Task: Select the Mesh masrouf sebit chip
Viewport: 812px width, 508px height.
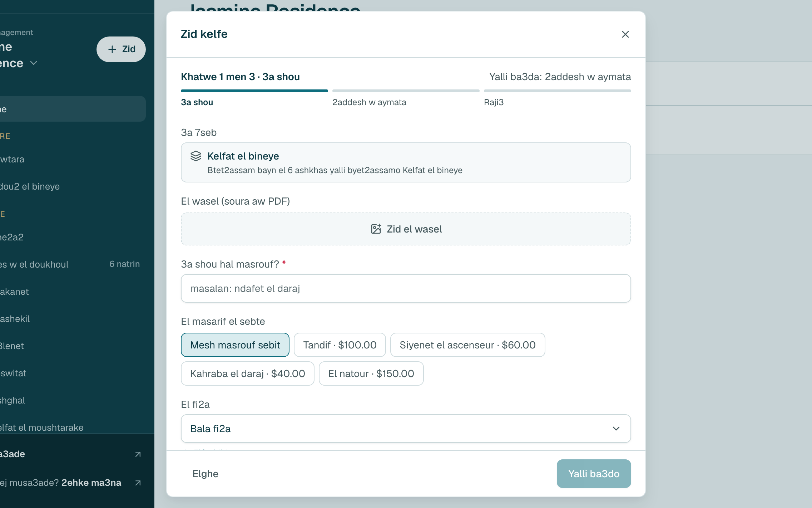Action: tap(235, 345)
